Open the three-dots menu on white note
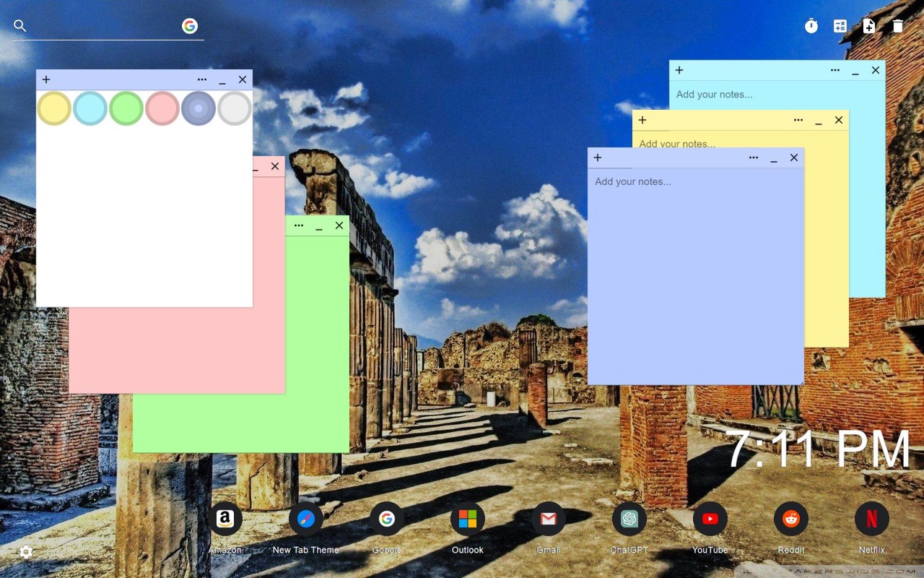Screen dimensions: 924x578 point(202,79)
